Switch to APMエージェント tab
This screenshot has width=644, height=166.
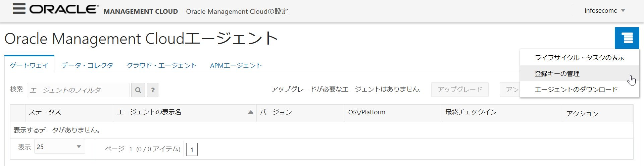[236, 65]
